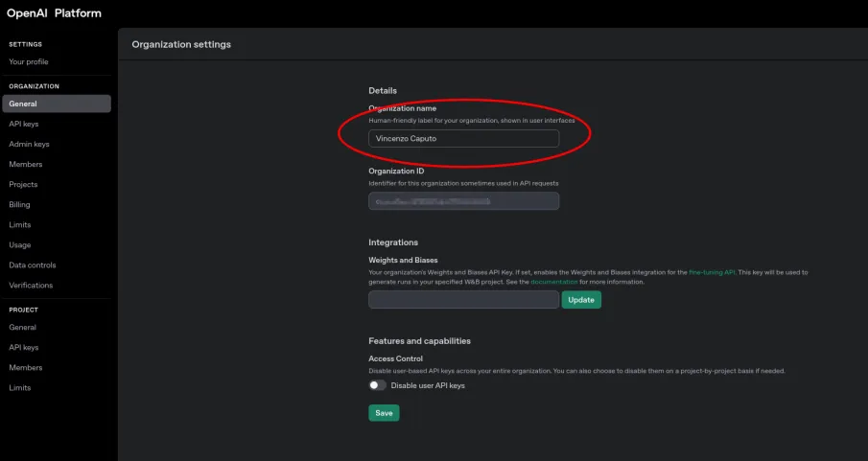Open organization Members page
Screen dimensions: 868x461
point(26,164)
